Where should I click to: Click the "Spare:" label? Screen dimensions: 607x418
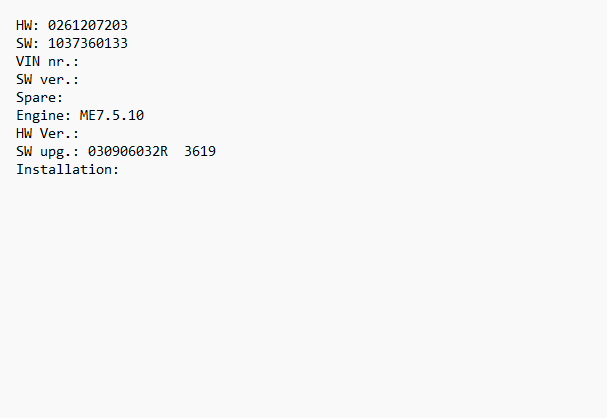click(40, 97)
